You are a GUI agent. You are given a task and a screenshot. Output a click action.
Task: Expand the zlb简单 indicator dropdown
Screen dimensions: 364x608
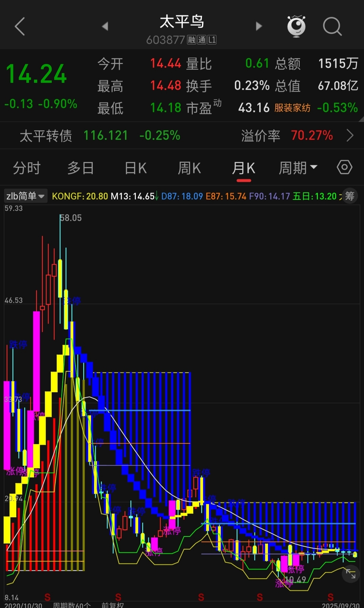coord(26,196)
